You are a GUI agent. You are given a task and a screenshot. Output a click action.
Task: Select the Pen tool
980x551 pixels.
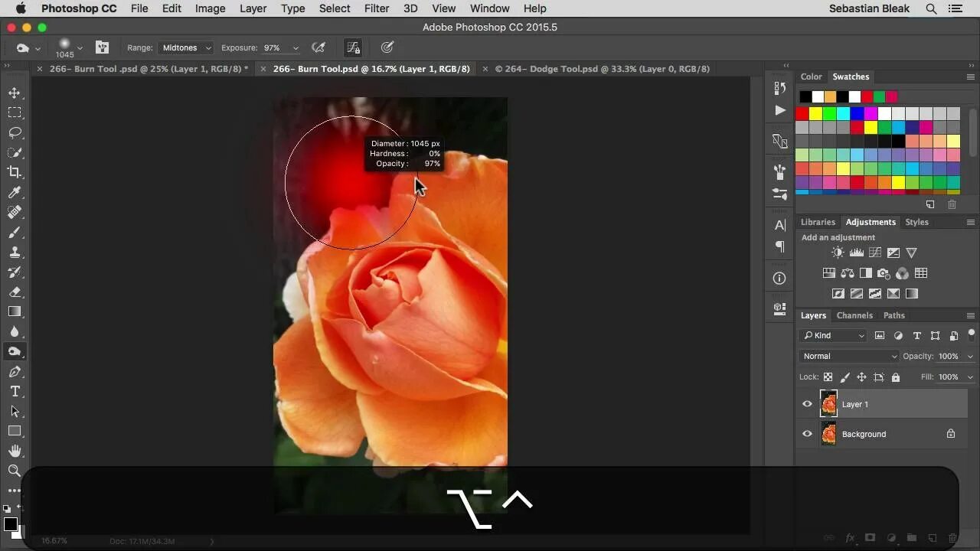(15, 371)
